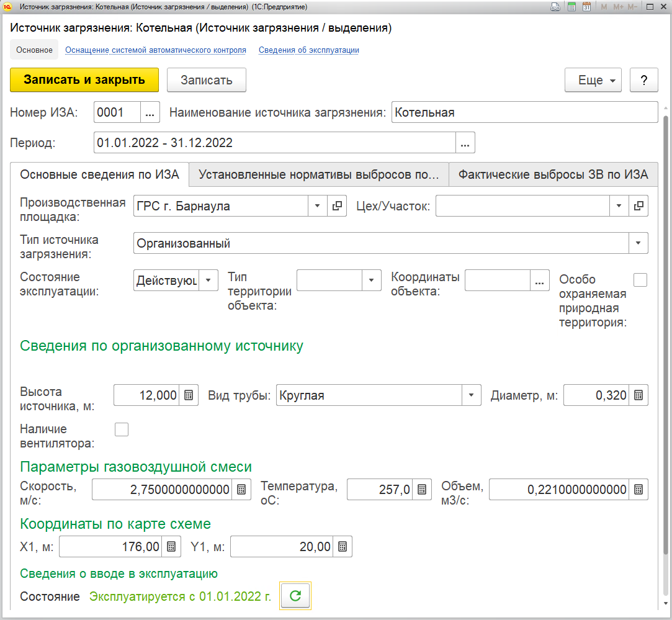Click the Тип территории объекта field
The height and width of the screenshot is (620, 672).
(x=329, y=281)
